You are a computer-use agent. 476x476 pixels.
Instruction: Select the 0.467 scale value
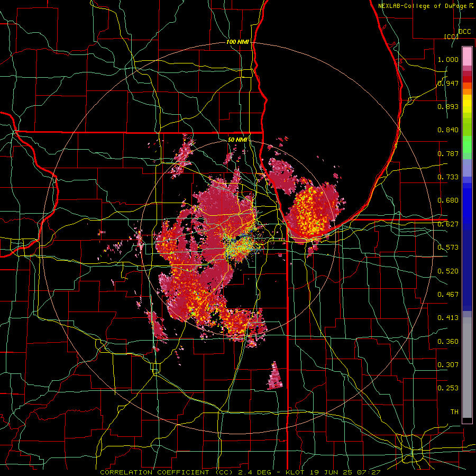pyautogui.click(x=448, y=294)
